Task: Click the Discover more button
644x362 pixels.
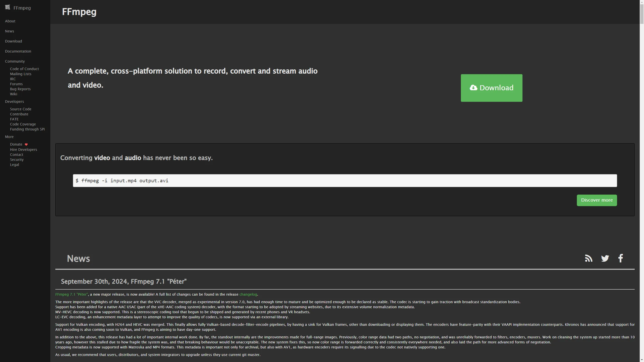Action: [597, 200]
